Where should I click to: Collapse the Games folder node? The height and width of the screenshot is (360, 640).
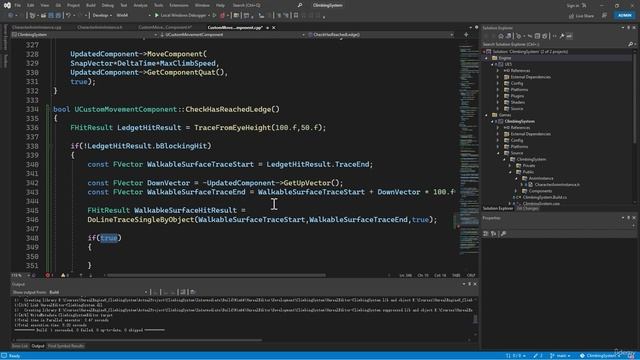point(487,115)
